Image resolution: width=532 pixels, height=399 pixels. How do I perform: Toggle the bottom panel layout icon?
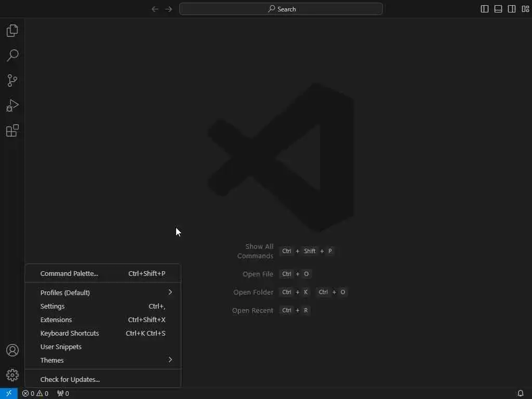click(498, 9)
